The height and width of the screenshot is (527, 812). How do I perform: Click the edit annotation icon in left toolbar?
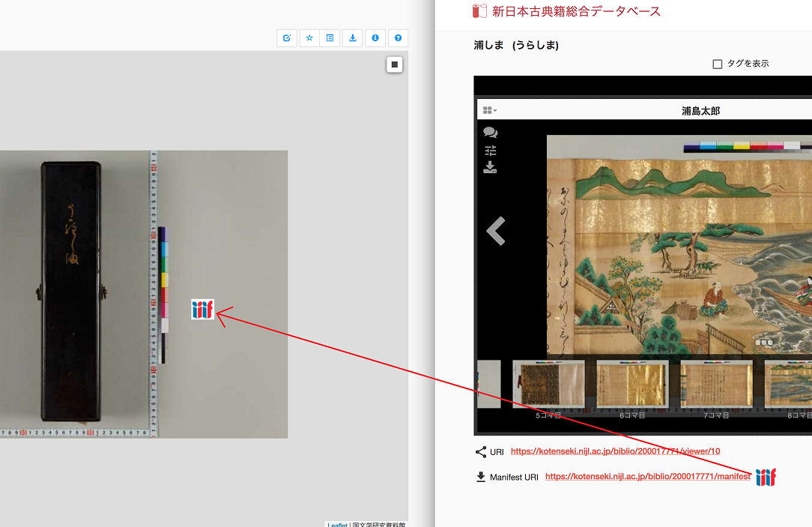287,37
